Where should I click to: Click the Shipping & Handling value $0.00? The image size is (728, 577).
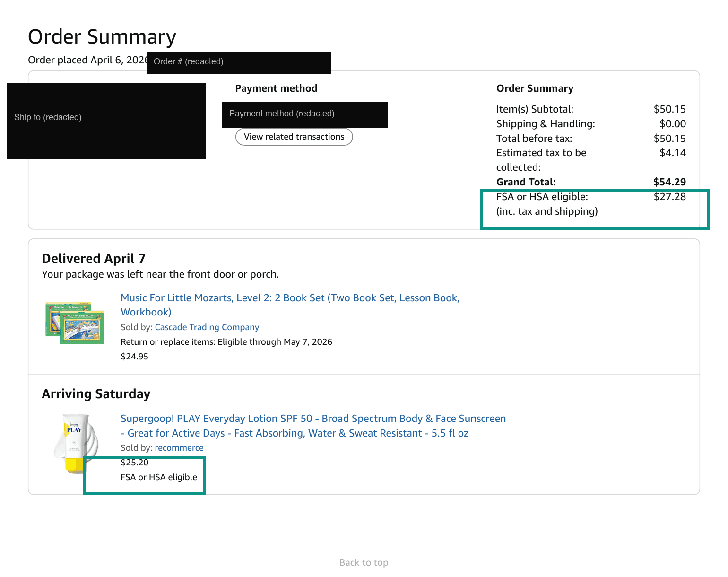click(673, 124)
